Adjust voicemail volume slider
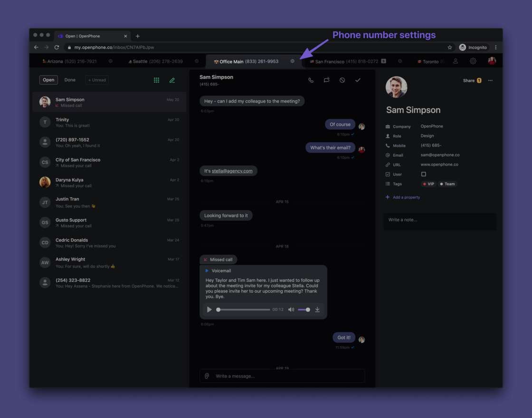Image resolution: width=532 pixels, height=418 pixels. (x=304, y=309)
